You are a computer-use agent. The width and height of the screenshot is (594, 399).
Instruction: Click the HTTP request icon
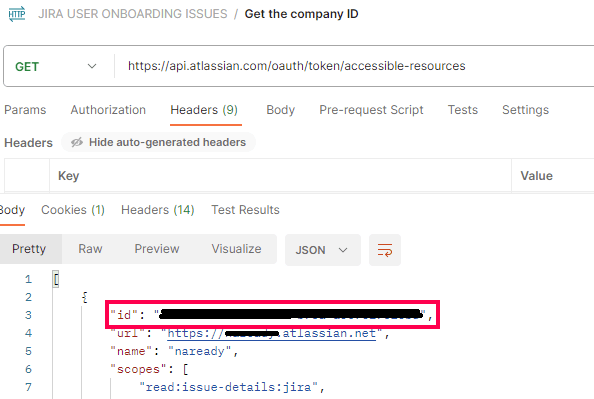[17, 14]
